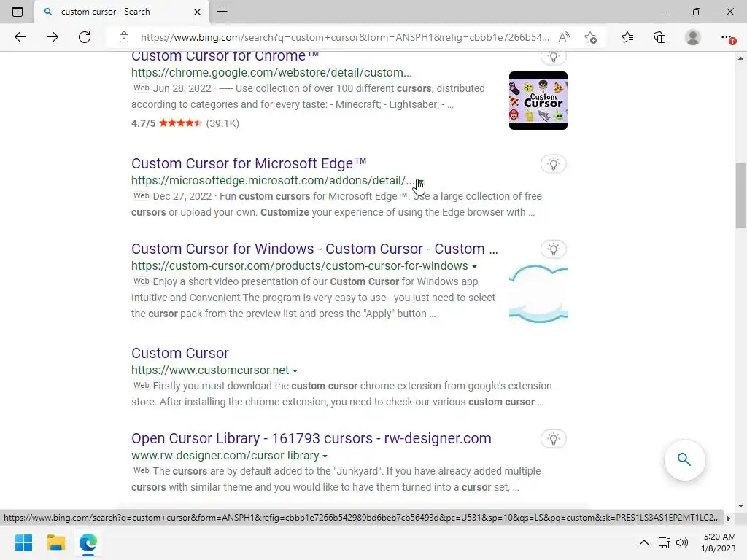Open tab actions menu icon

18,12
